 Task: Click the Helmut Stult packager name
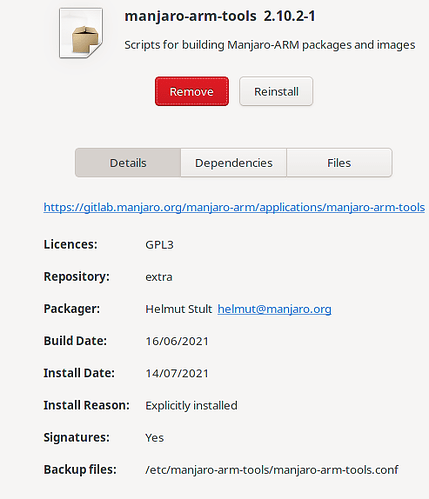point(179,309)
